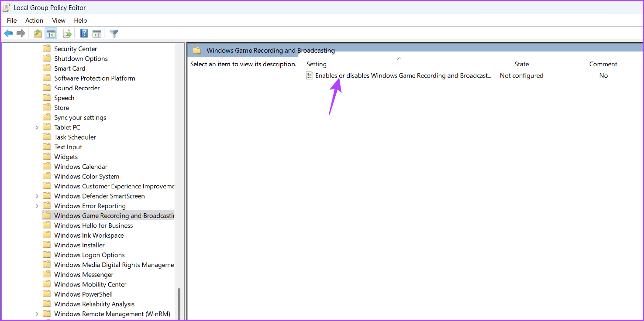Select Sound Recorder in the tree
Screen dimensions: 644x321
coord(77,88)
